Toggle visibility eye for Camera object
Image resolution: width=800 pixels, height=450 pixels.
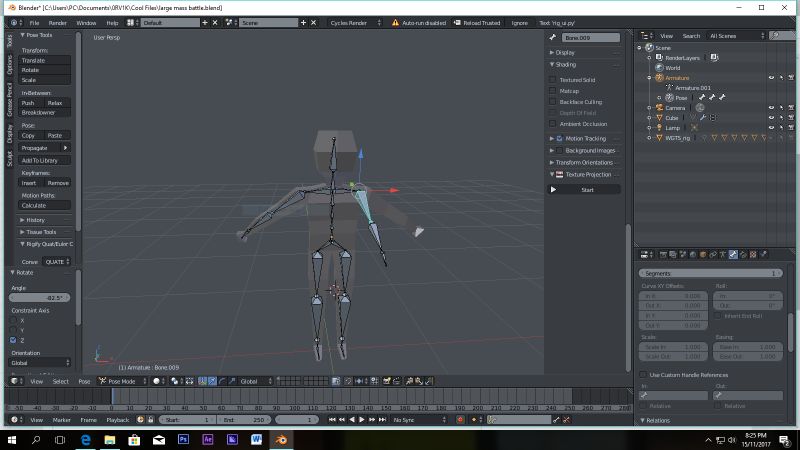pyautogui.click(x=771, y=108)
